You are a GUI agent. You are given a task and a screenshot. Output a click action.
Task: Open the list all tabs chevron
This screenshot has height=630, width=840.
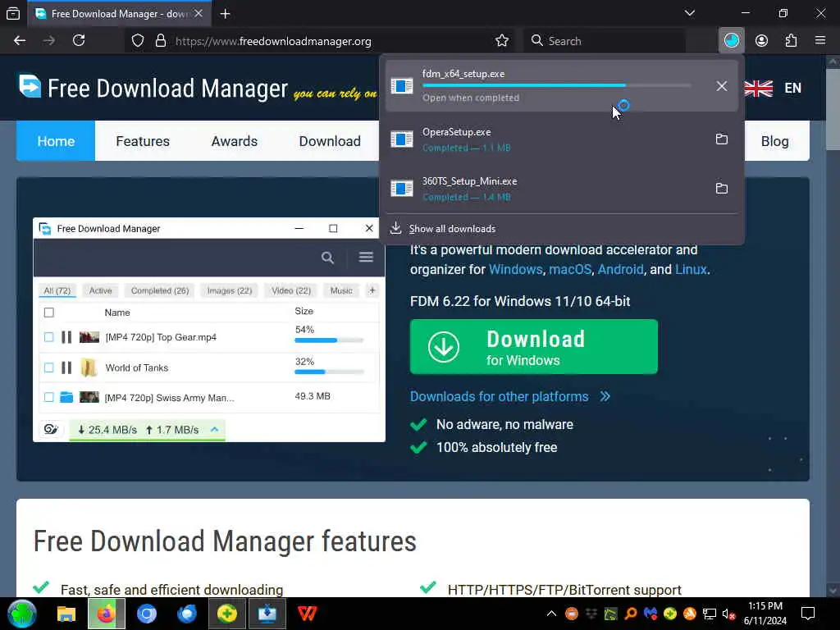point(690,13)
